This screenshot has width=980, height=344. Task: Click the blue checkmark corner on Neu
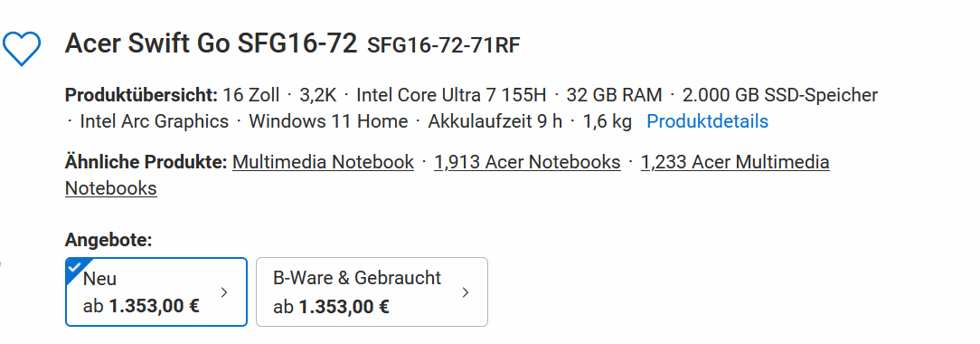click(x=76, y=268)
